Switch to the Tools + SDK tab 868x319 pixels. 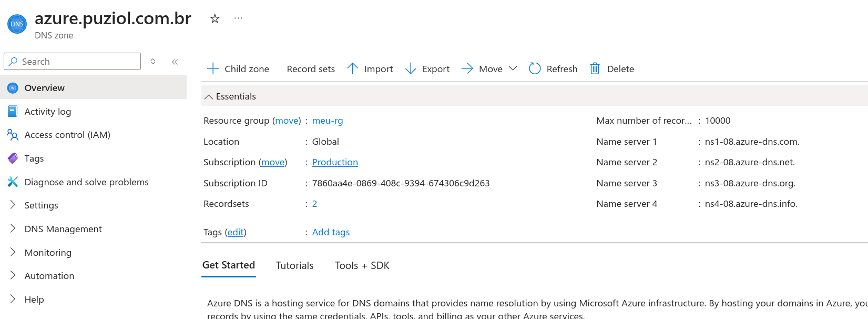pyautogui.click(x=362, y=266)
